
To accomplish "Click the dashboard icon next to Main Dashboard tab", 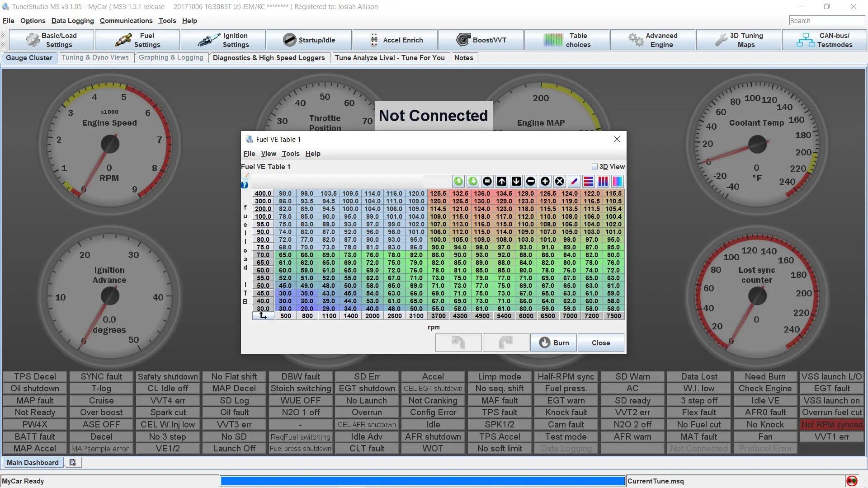I will pyautogui.click(x=72, y=462).
